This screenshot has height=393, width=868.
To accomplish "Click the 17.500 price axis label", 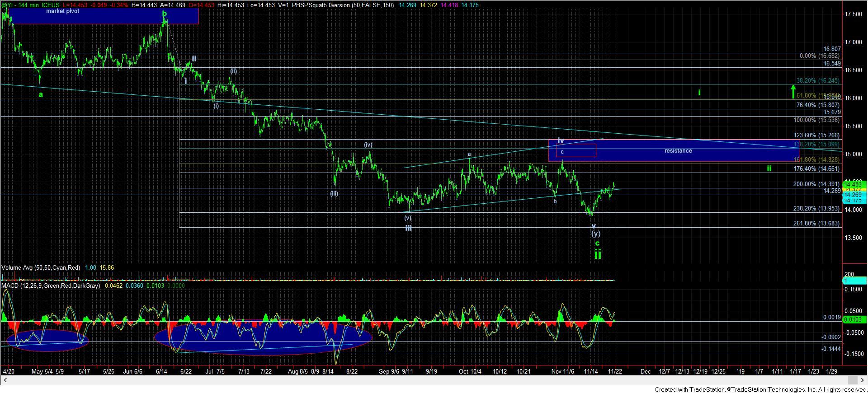I will [853, 14].
